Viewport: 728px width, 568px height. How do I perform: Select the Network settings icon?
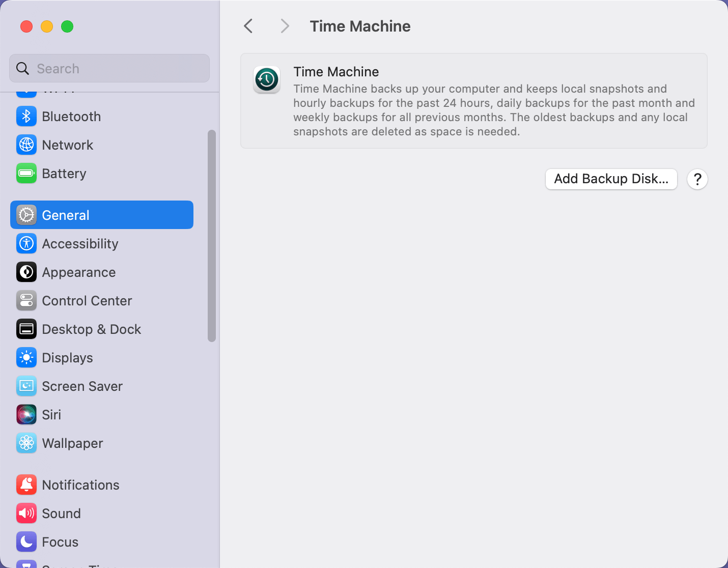[x=26, y=145]
